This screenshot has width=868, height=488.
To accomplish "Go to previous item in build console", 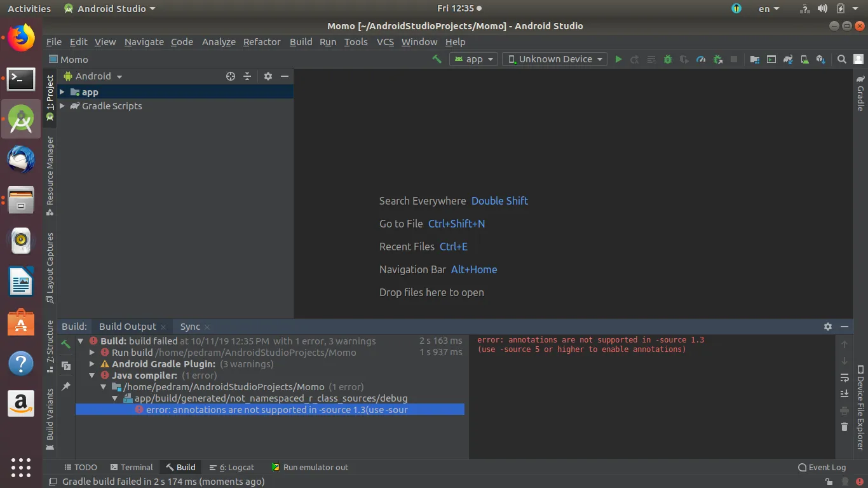I will tap(844, 344).
